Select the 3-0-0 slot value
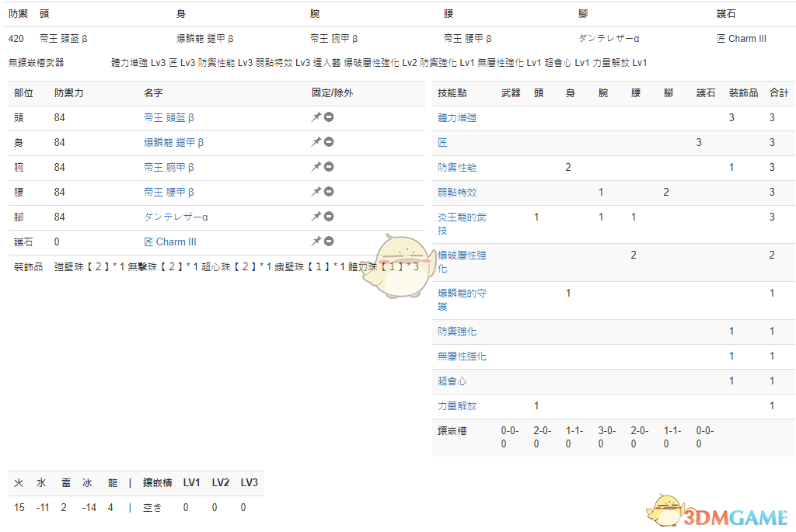Viewport: 796px width, 532px height. pyautogui.click(x=606, y=437)
